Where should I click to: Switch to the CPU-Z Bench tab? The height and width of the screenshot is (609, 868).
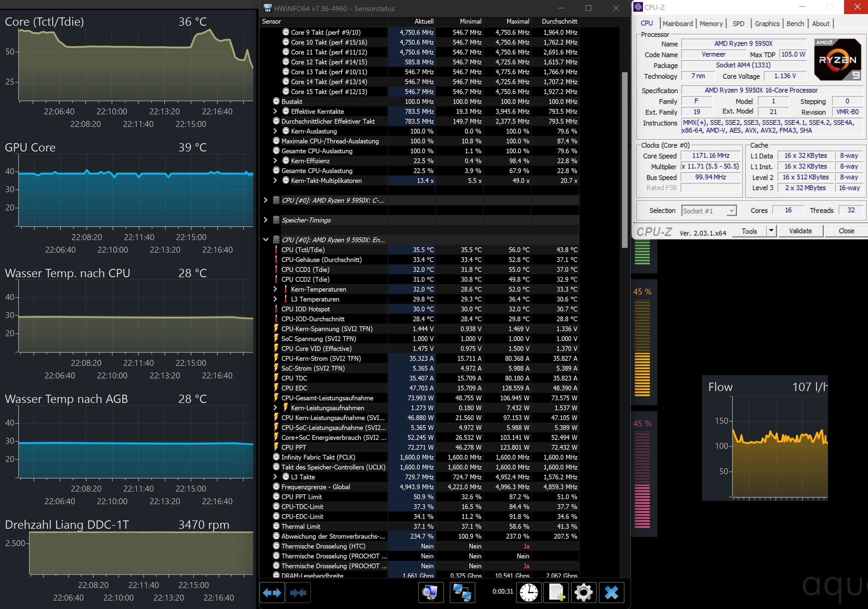click(795, 23)
